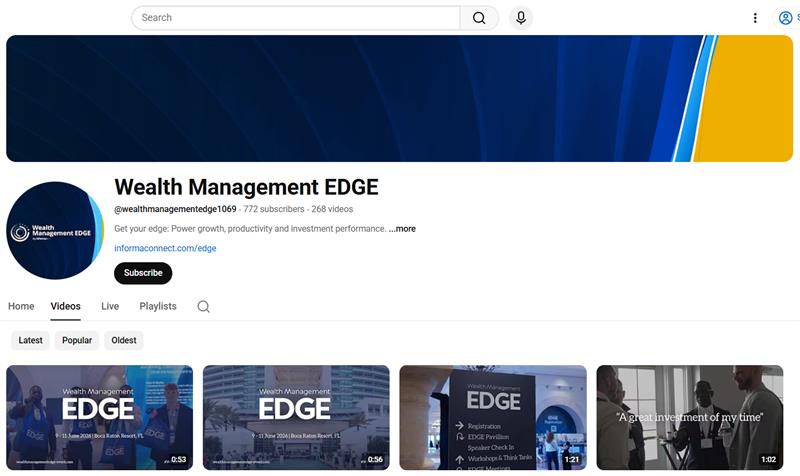The width and height of the screenshot is (800, 476).
Task: Type in the Search input field
Action: pos(295,18)
